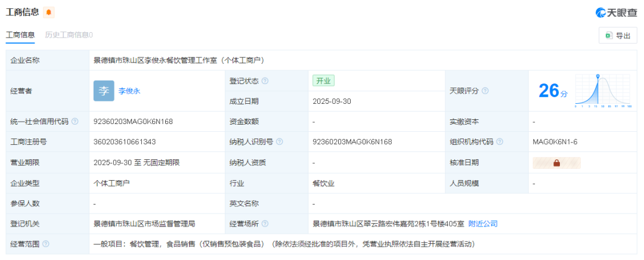The width and height of the screenshot is (644, 260).
Task: Open the 组织机构代码 help tooltip icon
Action: pos(500,142)
